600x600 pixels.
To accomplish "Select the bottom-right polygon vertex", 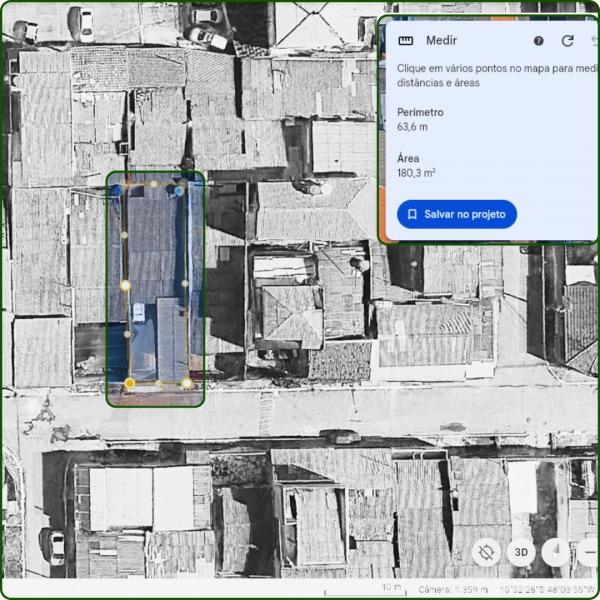I will 187,382.
